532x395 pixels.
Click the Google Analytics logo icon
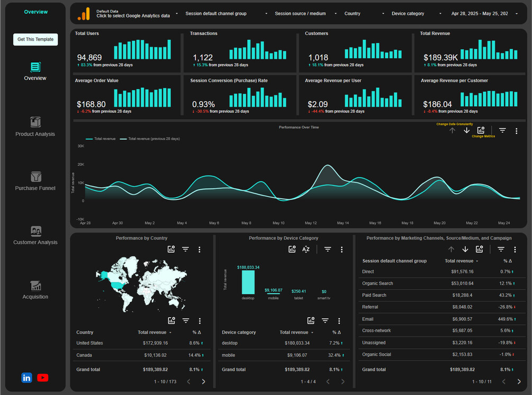pos(84,14)
